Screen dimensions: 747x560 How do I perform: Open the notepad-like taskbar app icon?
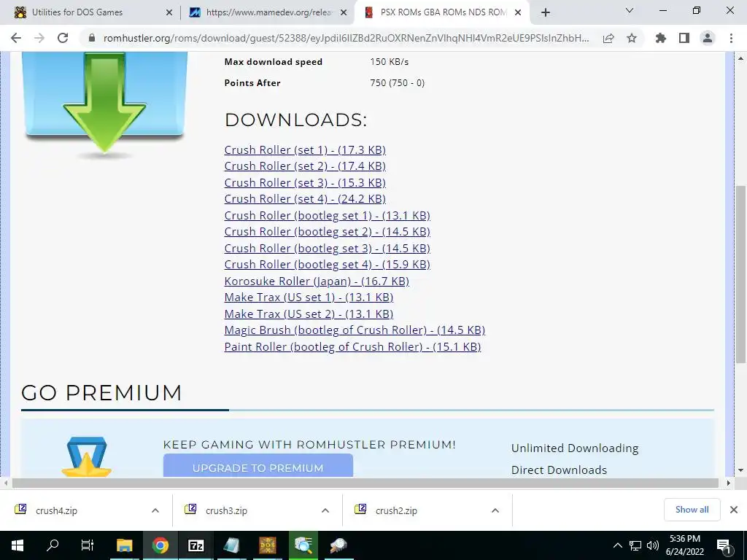pos(231,545)
